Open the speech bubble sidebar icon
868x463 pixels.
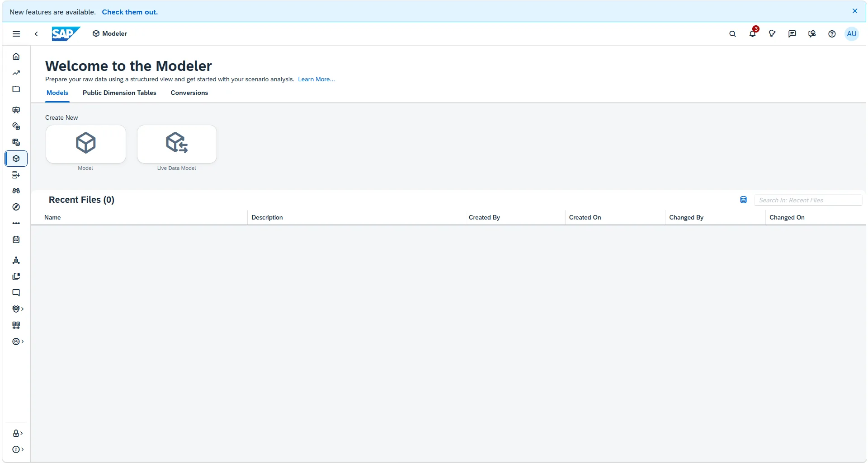click(16, 293)
